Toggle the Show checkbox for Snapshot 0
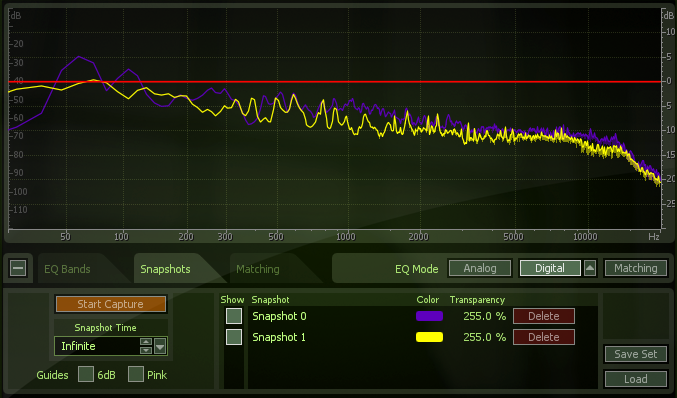The image size is (677, 398). point(234,316)
